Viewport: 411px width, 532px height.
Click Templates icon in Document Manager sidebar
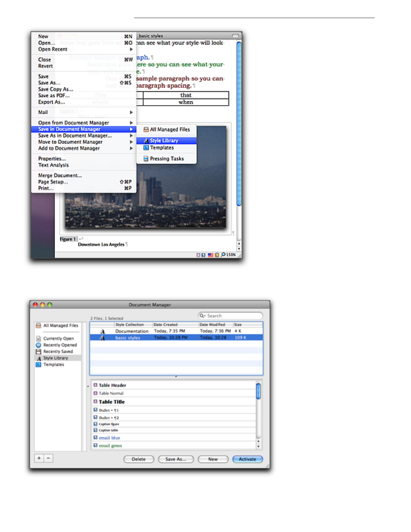point(38,364)
